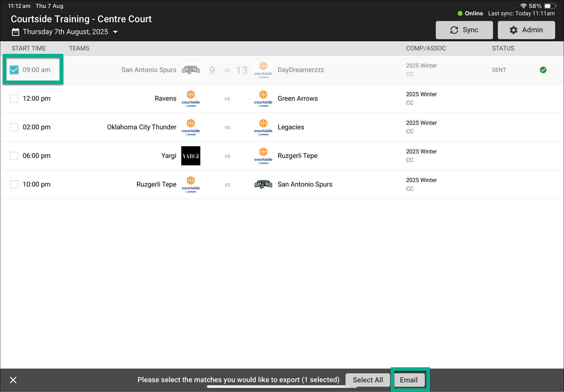Click the X icon in export bar

coord(13,380)
